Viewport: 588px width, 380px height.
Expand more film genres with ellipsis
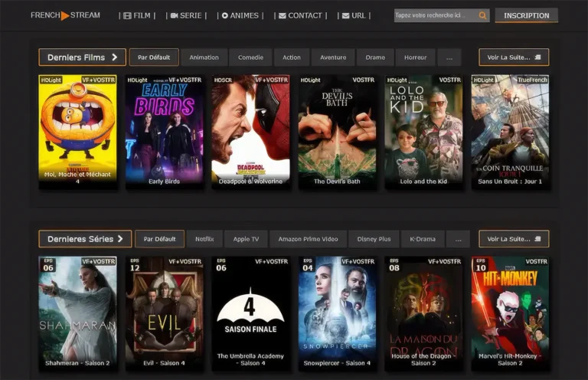click(449, 57)
